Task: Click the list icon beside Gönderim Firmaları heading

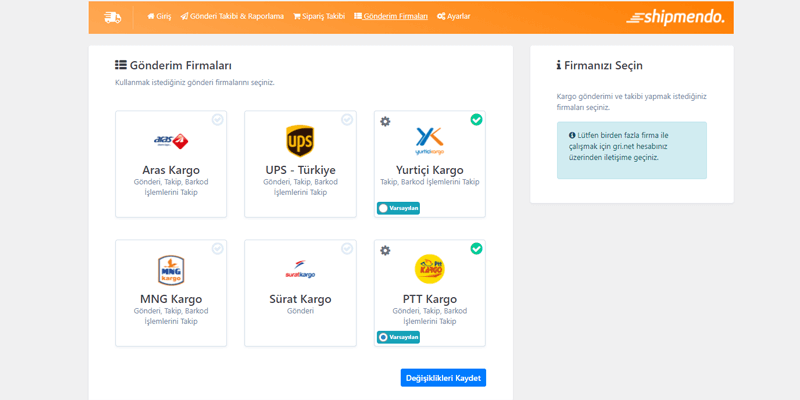Action: click(x=121, y=65)
